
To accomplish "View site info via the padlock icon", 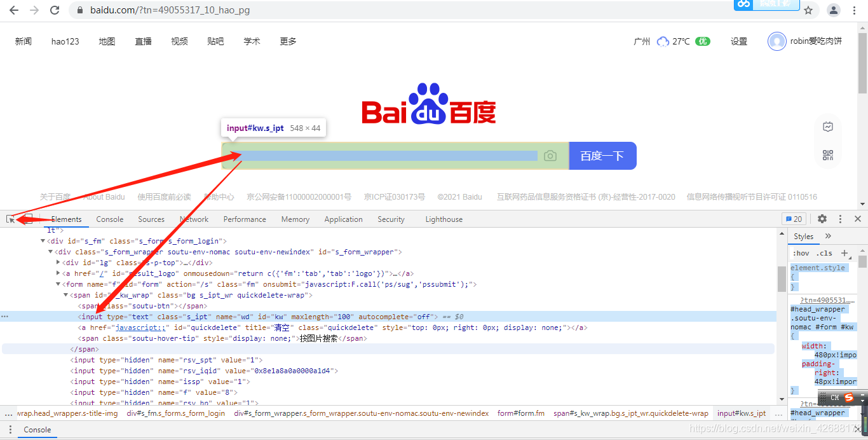I will point(80,10).
